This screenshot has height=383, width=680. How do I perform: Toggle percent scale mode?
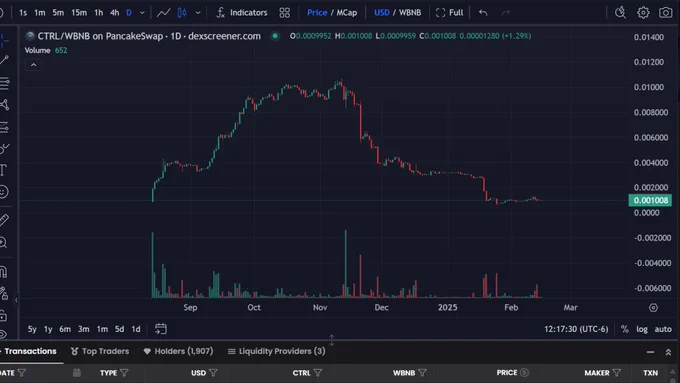pyautogui.click(x=624, y=329)
